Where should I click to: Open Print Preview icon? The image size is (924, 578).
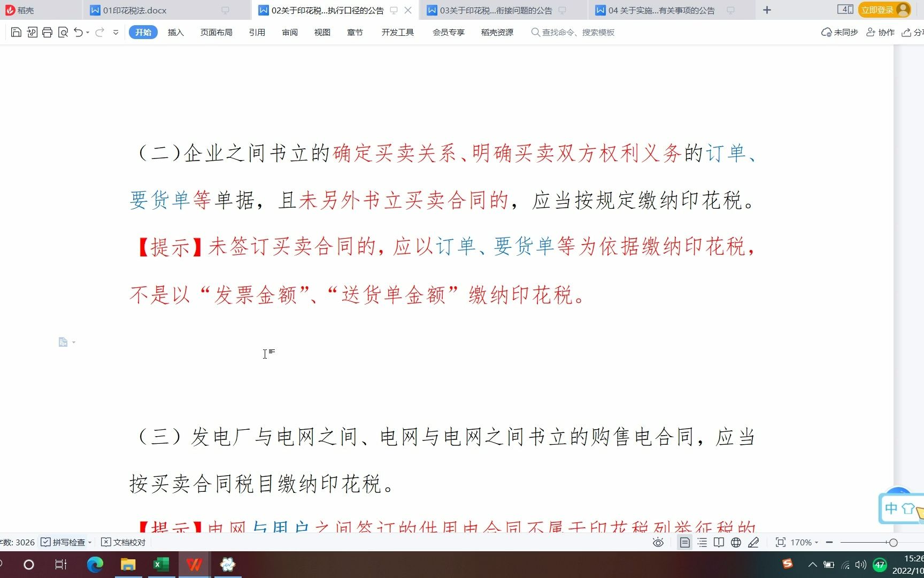point(63,33)
